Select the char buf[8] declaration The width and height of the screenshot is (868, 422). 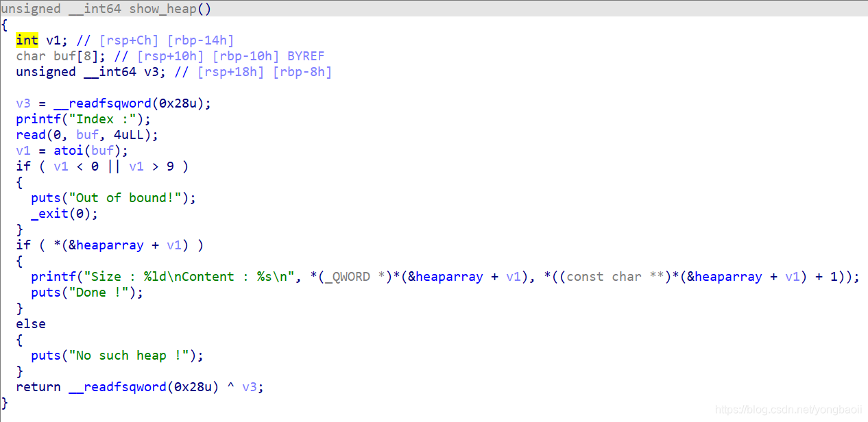tap(61, 56)
